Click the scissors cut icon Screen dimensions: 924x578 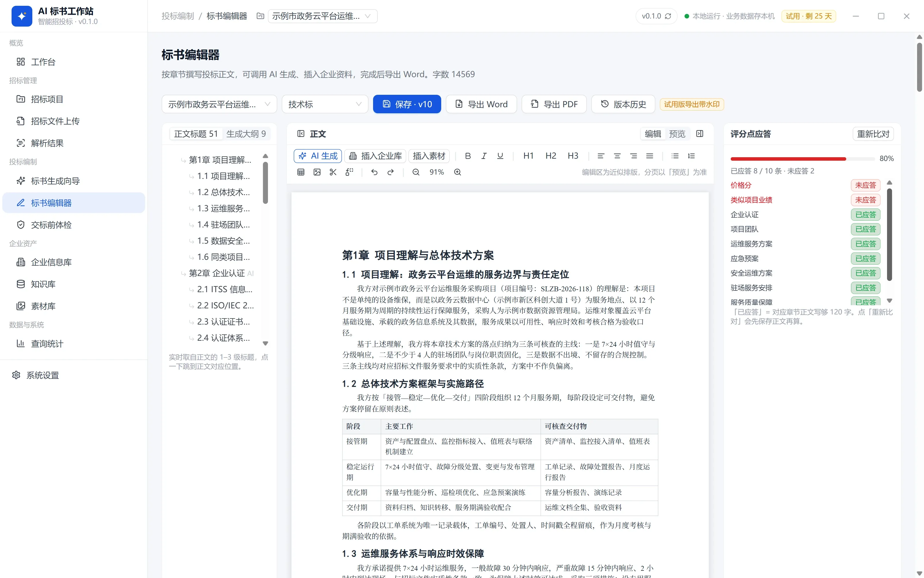tap(333, 172)
